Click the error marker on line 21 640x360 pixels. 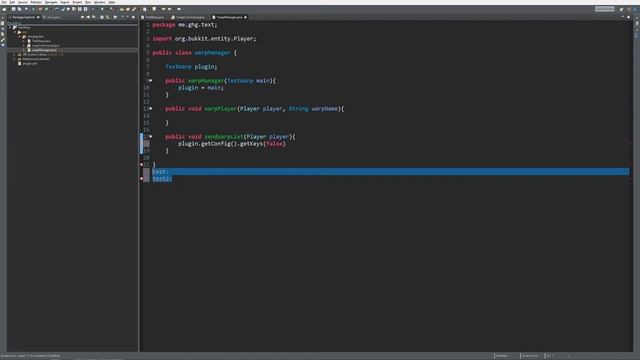point(142,164)
